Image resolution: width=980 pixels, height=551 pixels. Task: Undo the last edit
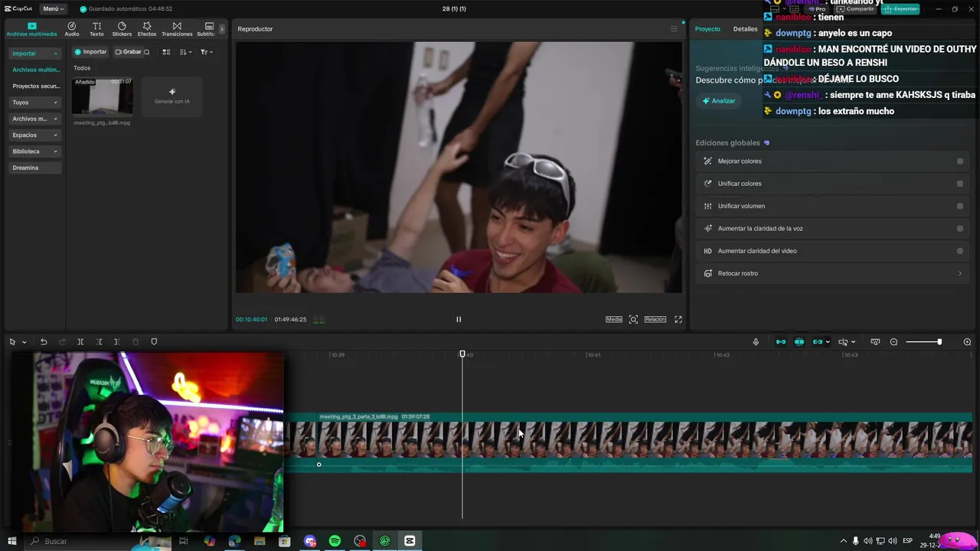[x=44, y=342]
